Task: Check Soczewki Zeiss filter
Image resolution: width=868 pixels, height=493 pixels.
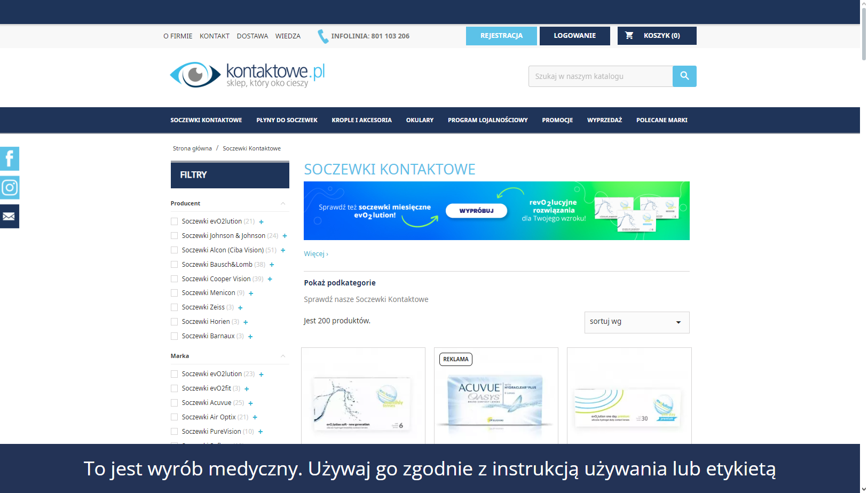Action: (x=174, y=307)
